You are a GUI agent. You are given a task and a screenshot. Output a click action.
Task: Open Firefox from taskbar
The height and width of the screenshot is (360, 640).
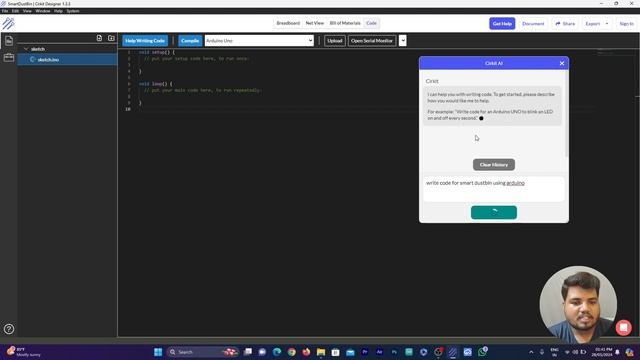(306, 352)
